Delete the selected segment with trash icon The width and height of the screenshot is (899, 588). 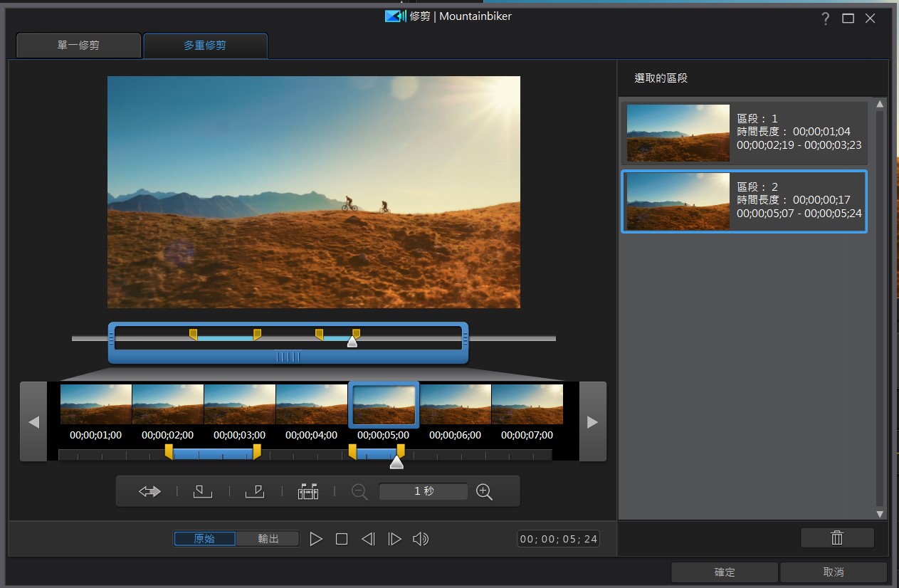(837, 538)
